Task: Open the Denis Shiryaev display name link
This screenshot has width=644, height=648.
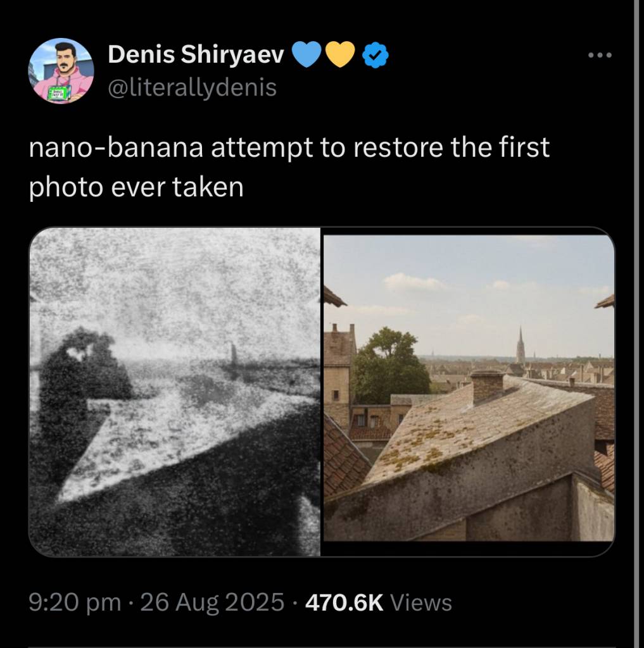Action: (196, 56)
